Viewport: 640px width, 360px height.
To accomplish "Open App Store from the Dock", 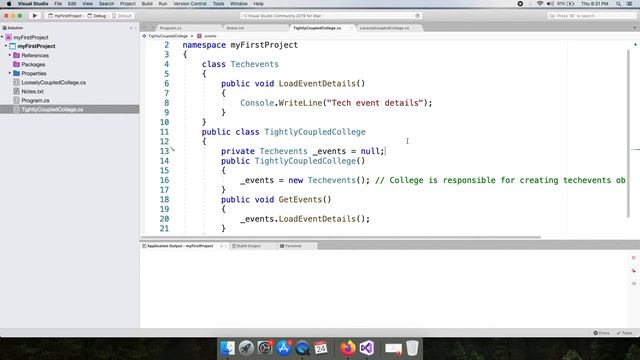I will [284, 348].
